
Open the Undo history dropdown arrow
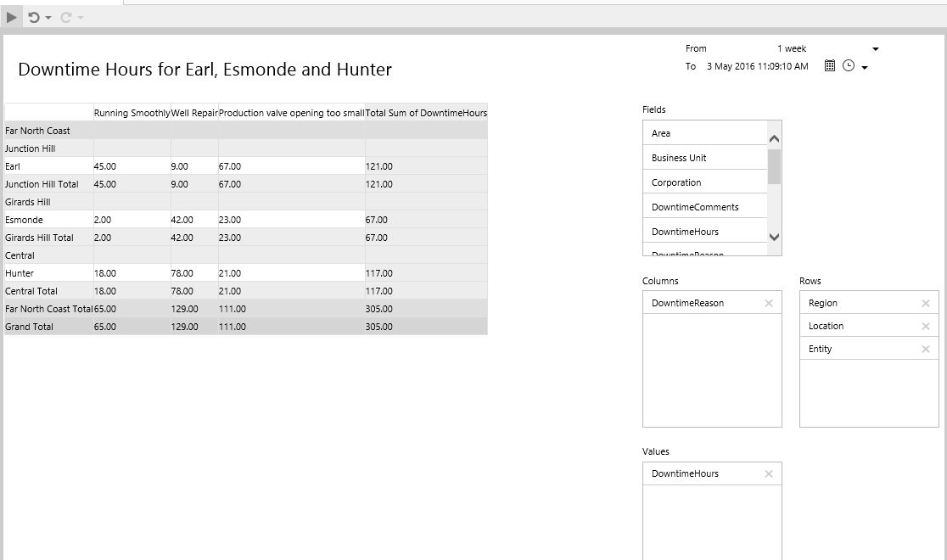[48, 18]
